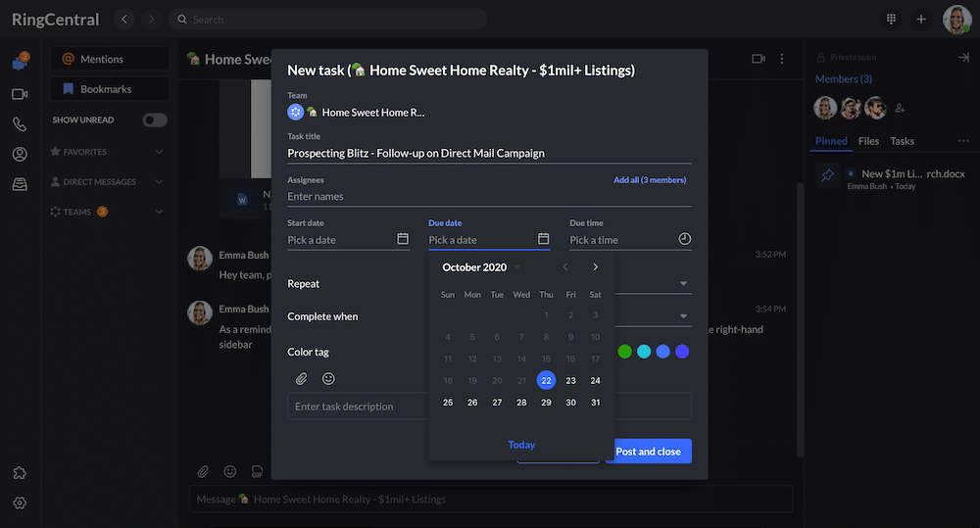Screen dimensions: 980x528
Task: Go to previous month in calendar
Action: tap(565, 267)
